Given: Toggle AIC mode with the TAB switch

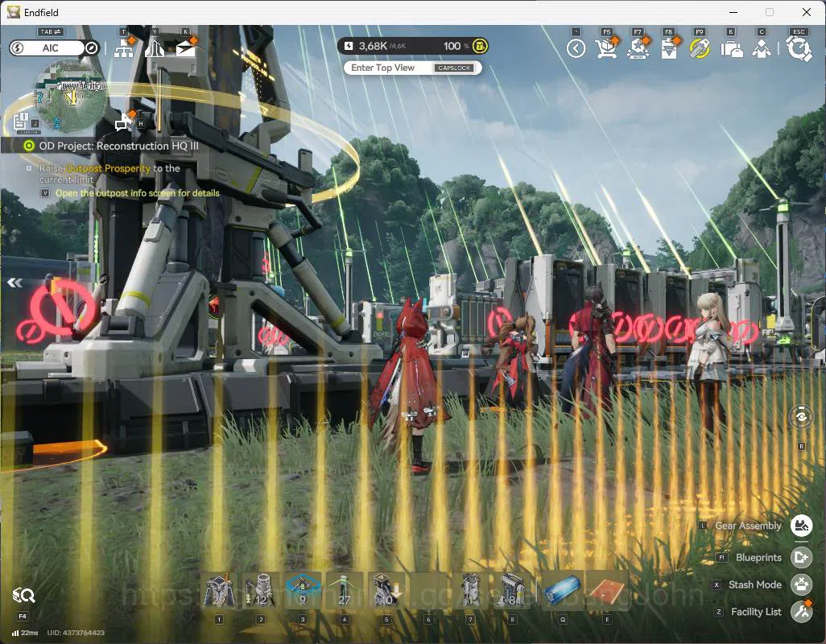Looking at the screenshot, I should coord(51,31).
